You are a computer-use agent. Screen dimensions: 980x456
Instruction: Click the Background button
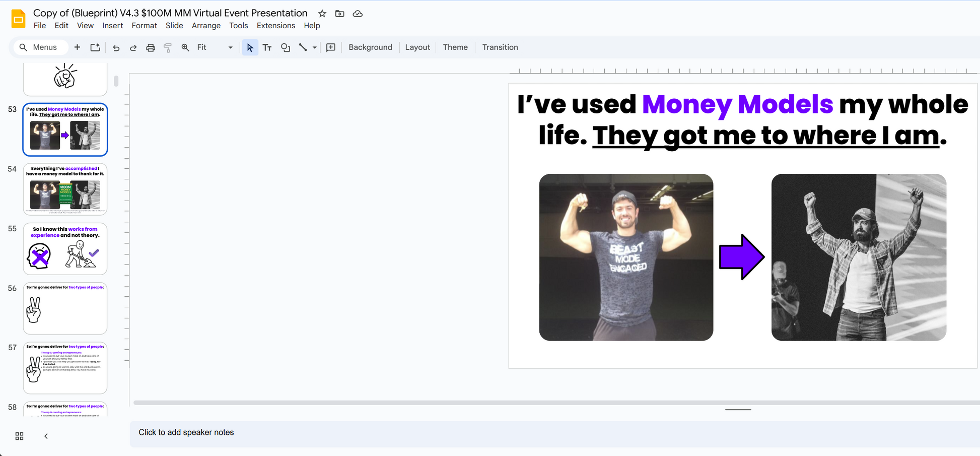click(370, 47)
